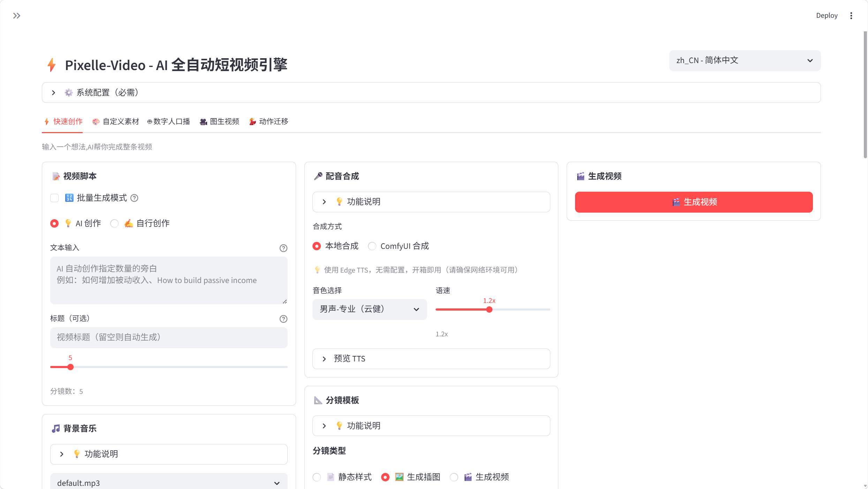Click the red 生成视频 button

click(x=693, y=202)
